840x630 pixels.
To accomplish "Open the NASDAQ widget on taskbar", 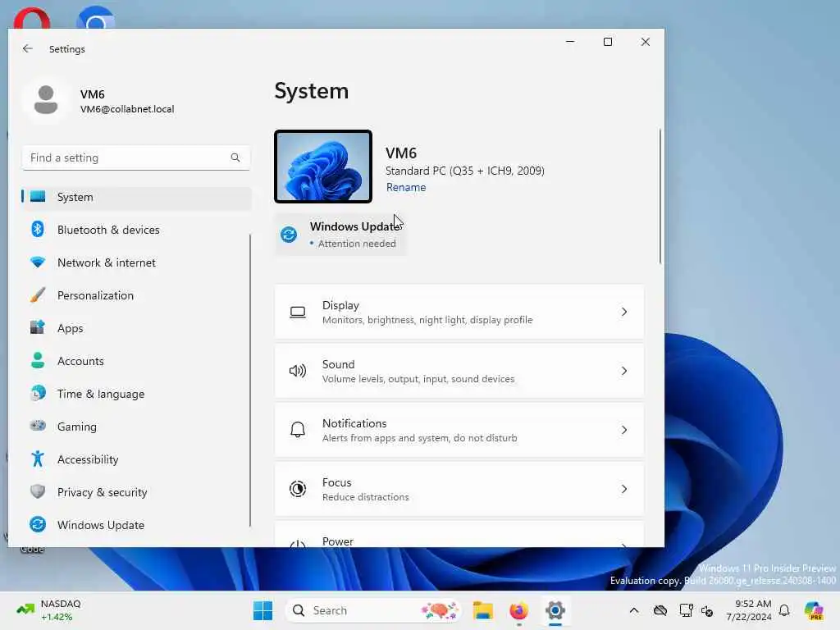I will pos(48,610).
